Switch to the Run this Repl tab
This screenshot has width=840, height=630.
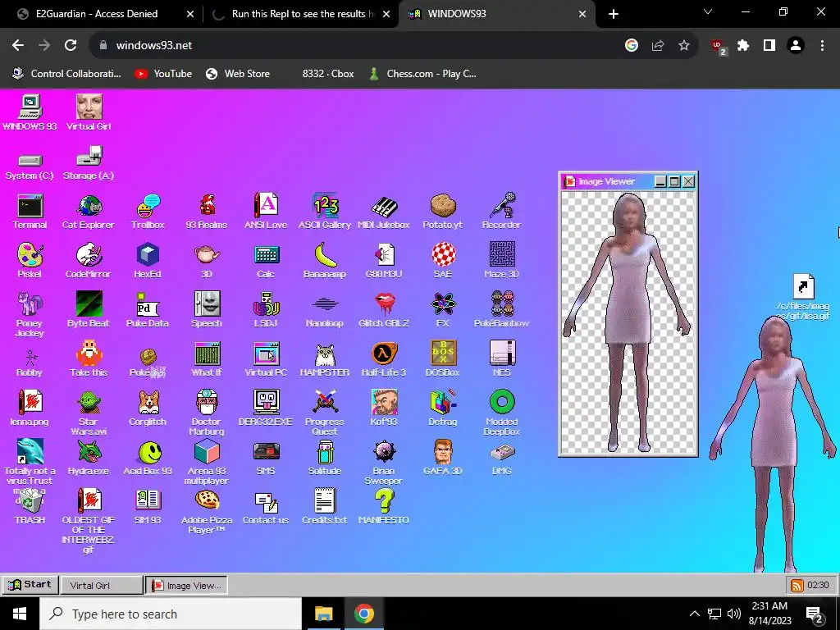(x=302, y=14)
